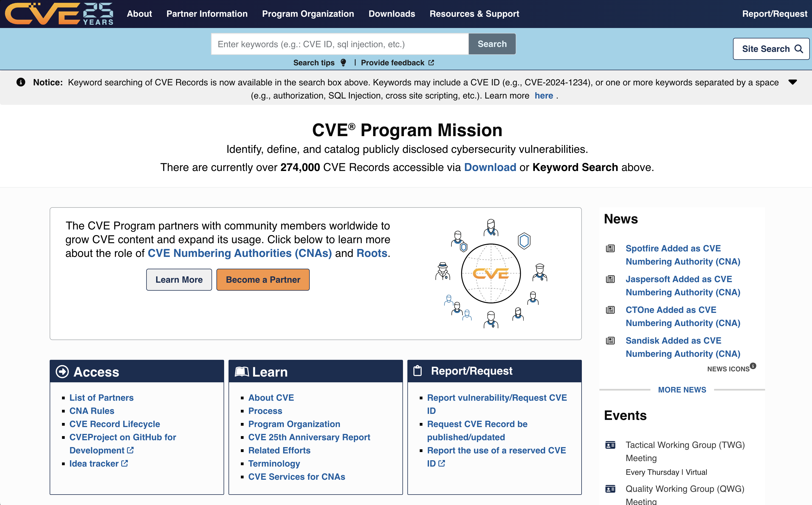This screenshot has height=505, width=812.
Task: Open Report/Request in the top navigation
Action: point(774,14)
